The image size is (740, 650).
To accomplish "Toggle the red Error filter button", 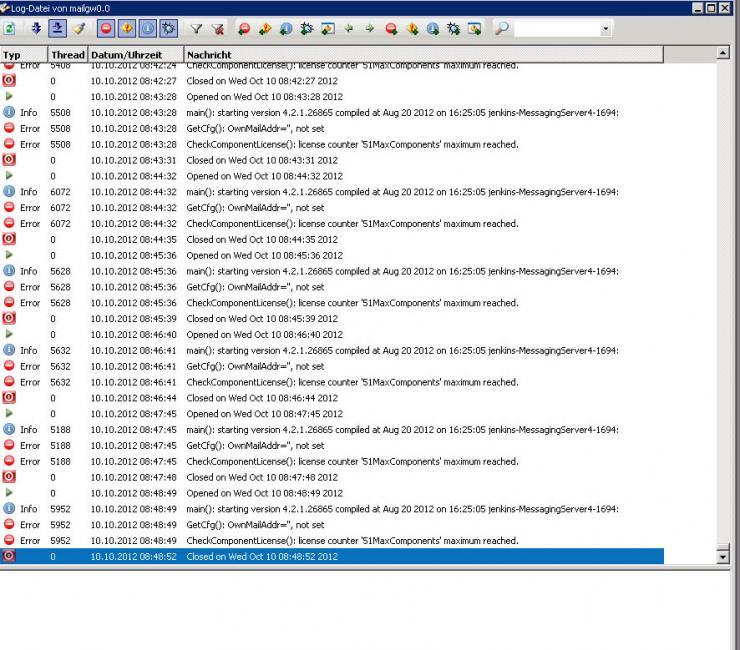I will tap(105, 29).
